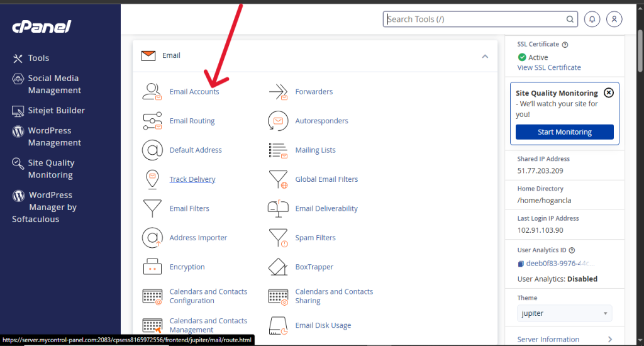This screenshot has height=346, width=644.
Task: Open WordPress Manager by Softaculous
Action: pos(45,207)
